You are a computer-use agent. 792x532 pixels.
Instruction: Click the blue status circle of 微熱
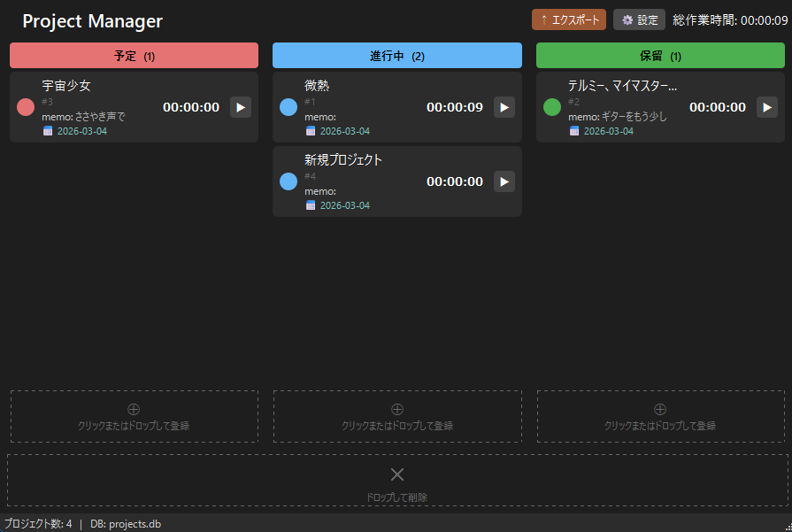click(288, 107)
